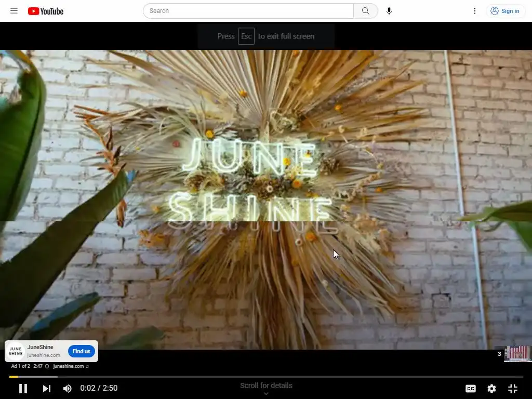Focus the Search input field

point(248,11)
